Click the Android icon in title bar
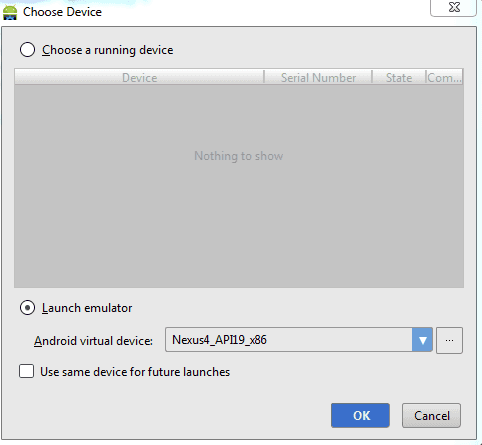Viewport: 482px width, 445px height. click(x=10, y=12)
